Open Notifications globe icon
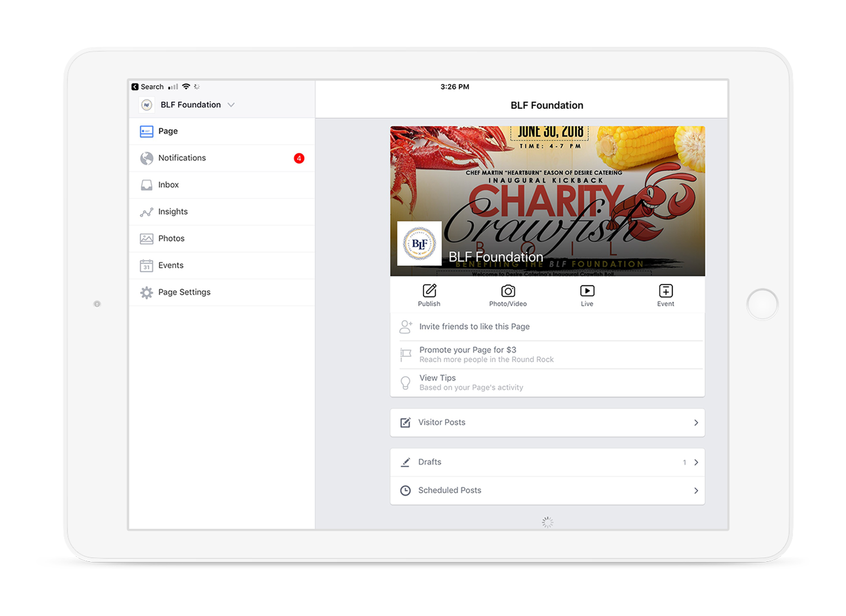 pos(147,158)
